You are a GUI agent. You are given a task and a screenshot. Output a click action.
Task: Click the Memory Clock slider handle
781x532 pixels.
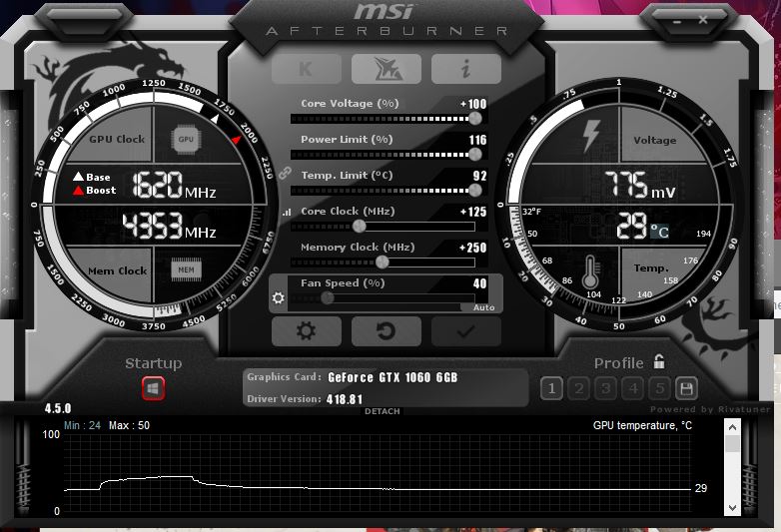tap(383, 262)
